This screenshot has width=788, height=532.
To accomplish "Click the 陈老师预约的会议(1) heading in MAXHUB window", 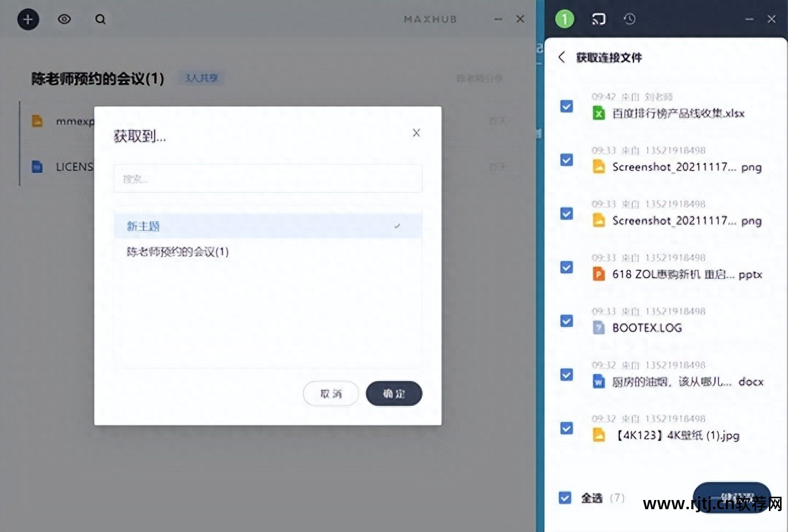I will [98, 79].
